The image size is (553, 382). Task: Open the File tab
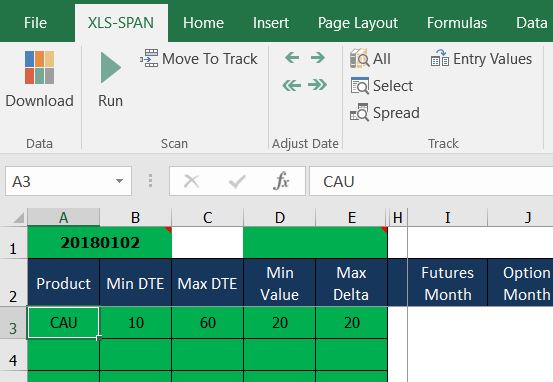click(35, 23)
